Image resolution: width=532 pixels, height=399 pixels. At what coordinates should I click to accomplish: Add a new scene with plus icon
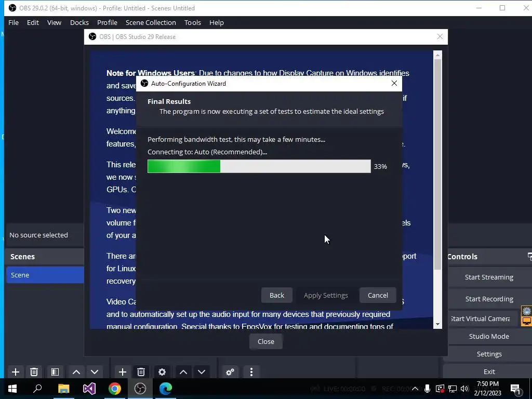(15, 372)
